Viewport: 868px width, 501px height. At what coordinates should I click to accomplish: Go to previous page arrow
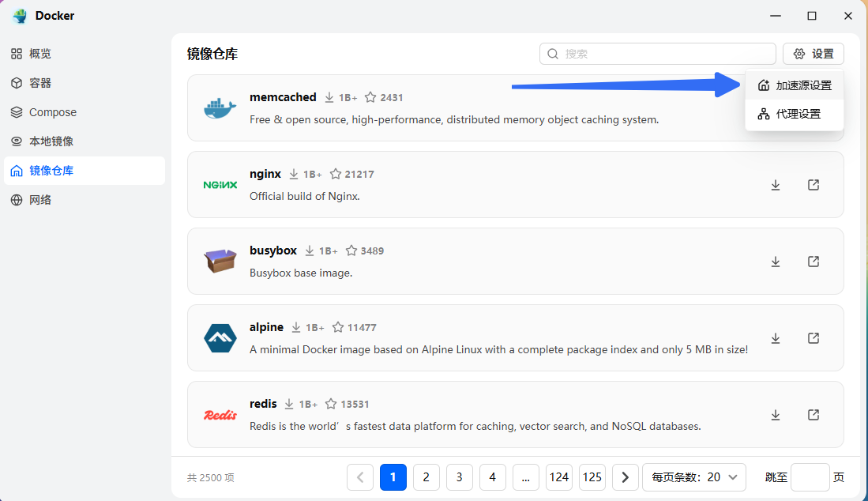point(360,477)
